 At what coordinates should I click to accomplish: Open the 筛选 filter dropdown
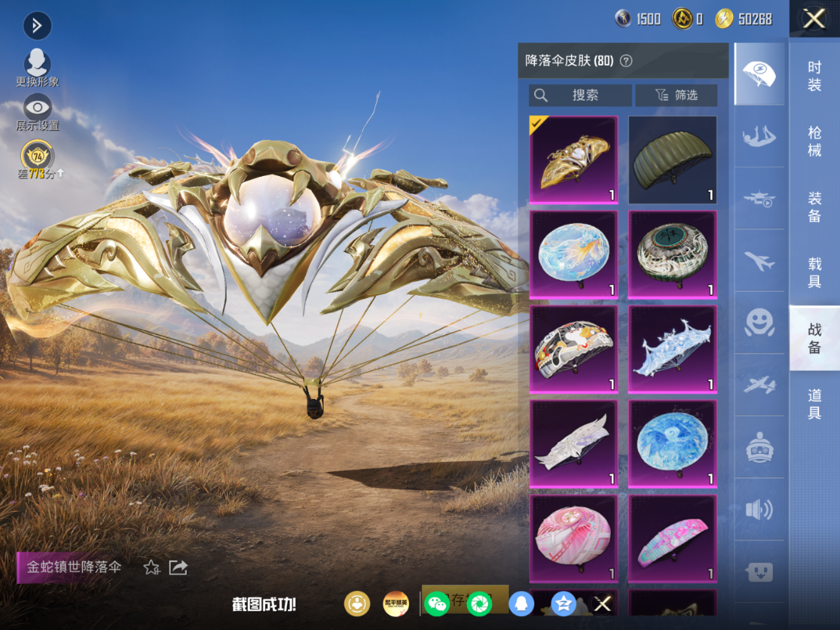point(676,95)
